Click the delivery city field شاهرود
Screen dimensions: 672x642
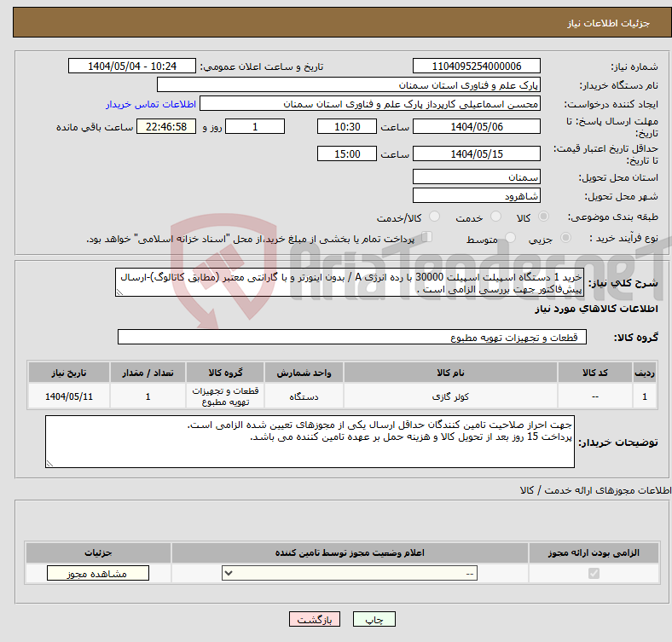pyautogui.click(x=476, y=195)
